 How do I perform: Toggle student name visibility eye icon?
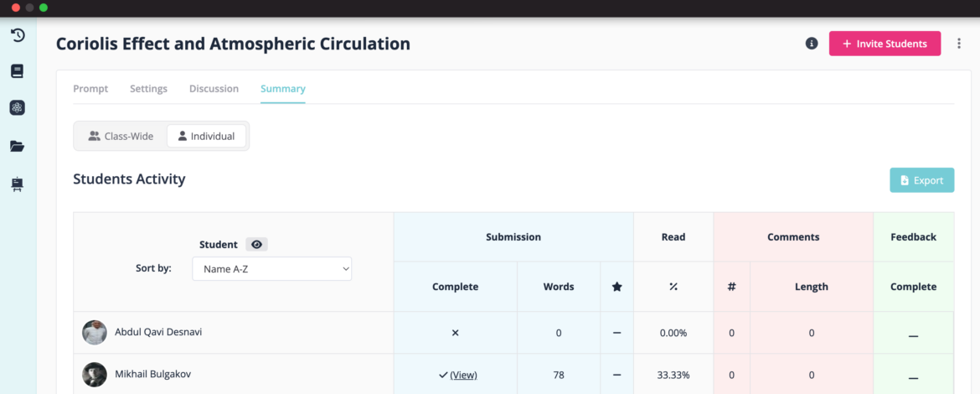pyautogui.click(x=257, y=245)
